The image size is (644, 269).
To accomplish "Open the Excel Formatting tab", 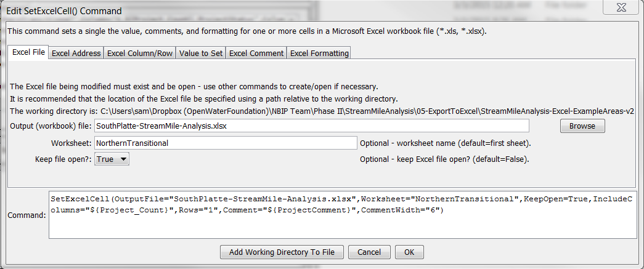I will [x=319, y=53].
